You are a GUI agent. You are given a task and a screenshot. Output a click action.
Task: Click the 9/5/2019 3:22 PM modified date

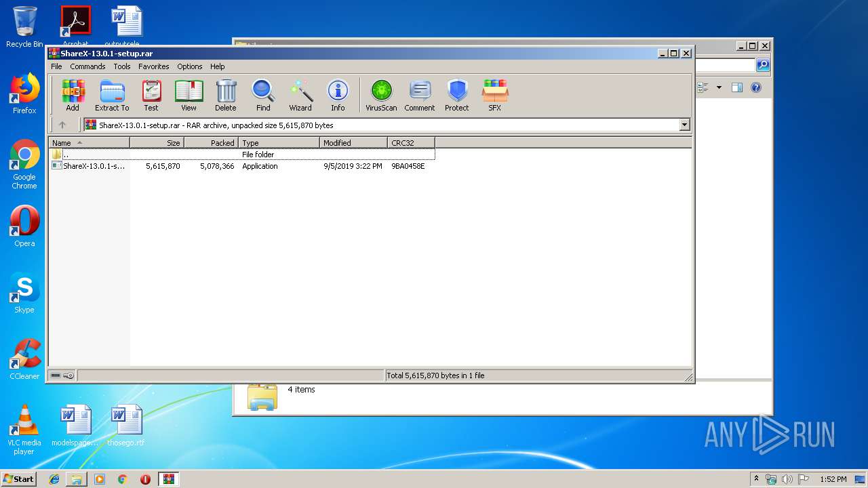(x=353, y=166)
